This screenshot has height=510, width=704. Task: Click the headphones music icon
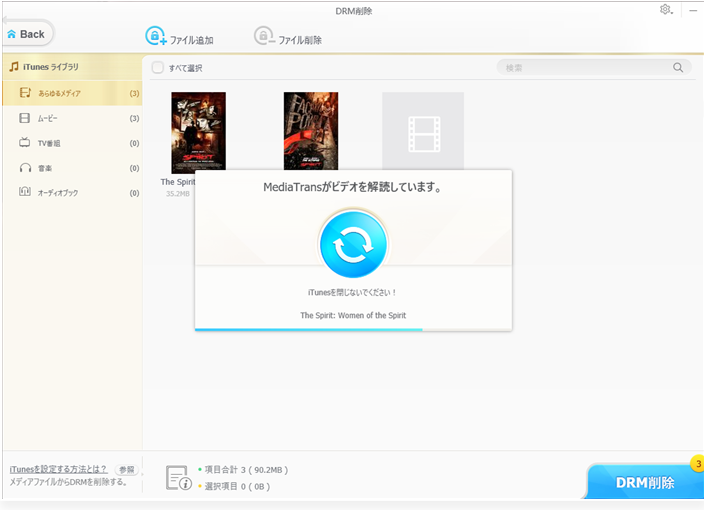point(25,168)
